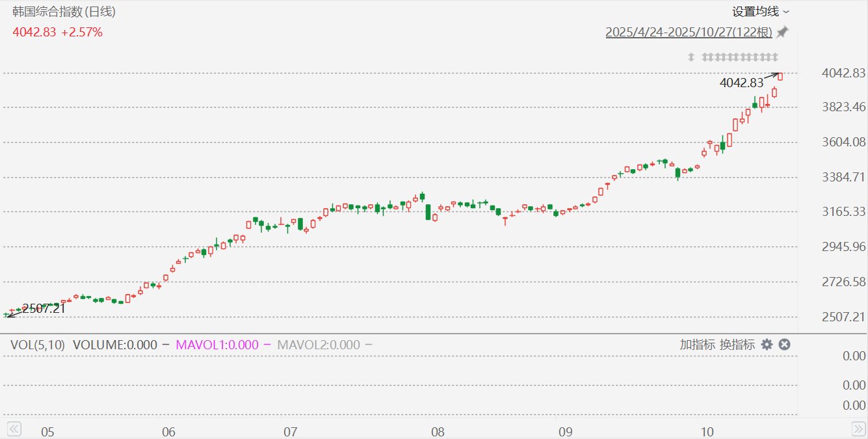Toggle the MAVOL2 line label

319,345
